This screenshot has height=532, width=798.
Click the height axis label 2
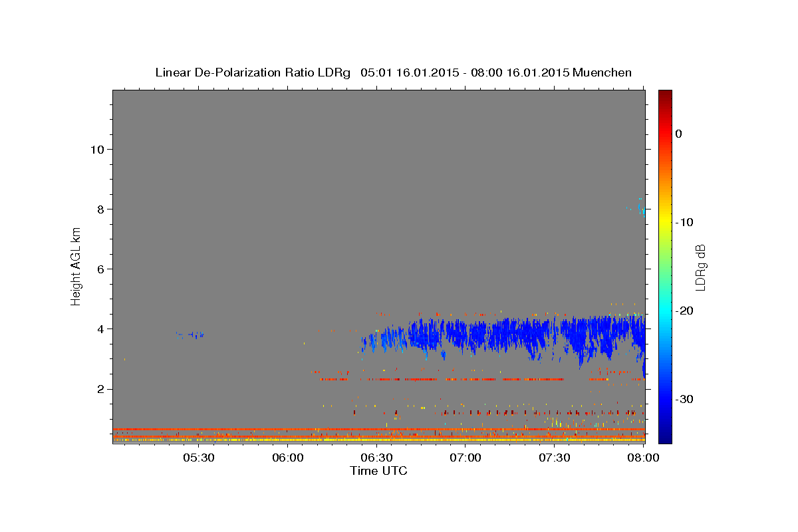click(x=100, y=389)
